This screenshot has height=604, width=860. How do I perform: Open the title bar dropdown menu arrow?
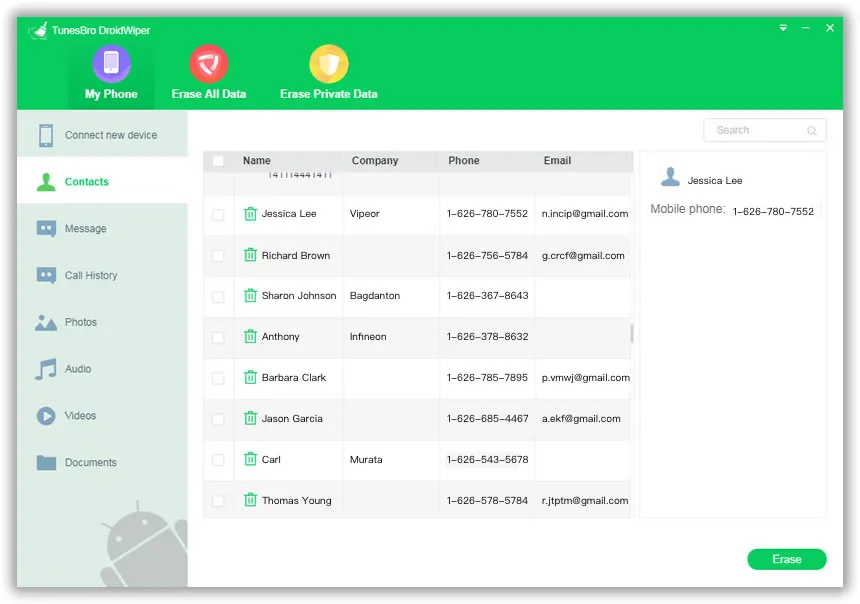coord(783,28)
